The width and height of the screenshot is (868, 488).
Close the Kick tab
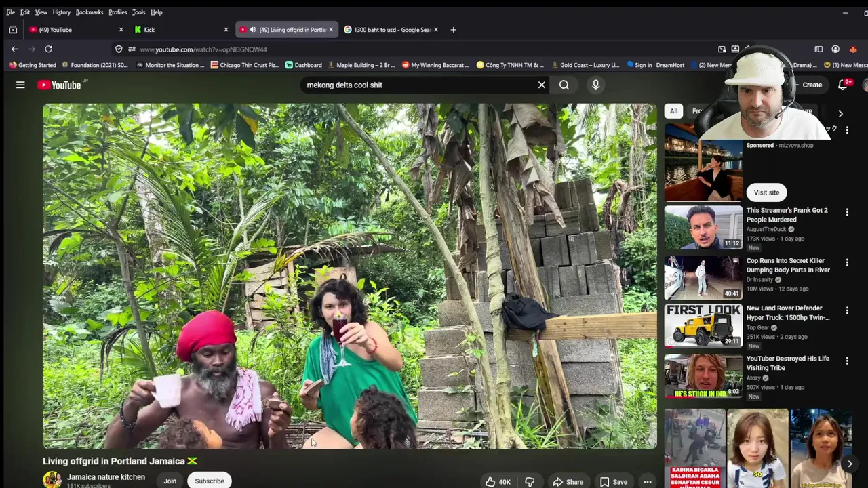[226, 30]
